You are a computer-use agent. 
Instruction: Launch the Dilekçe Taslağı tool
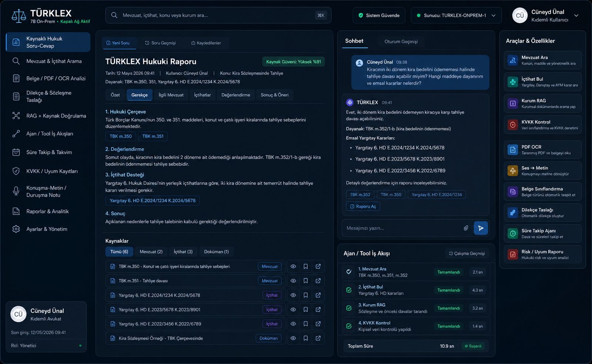(542, 213)
